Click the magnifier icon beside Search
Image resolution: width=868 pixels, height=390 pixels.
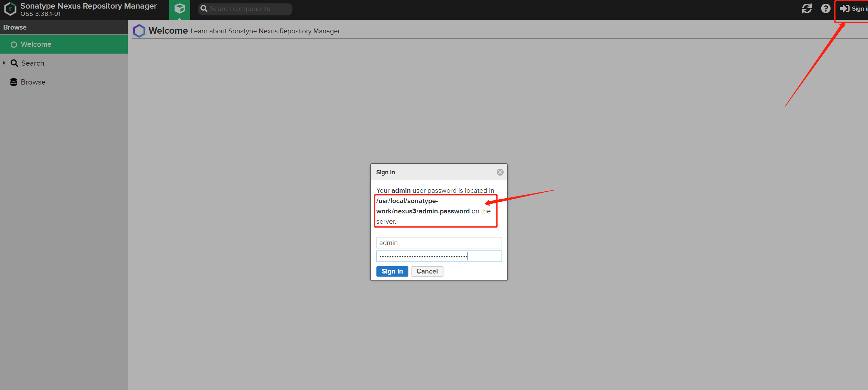(14, 63)
